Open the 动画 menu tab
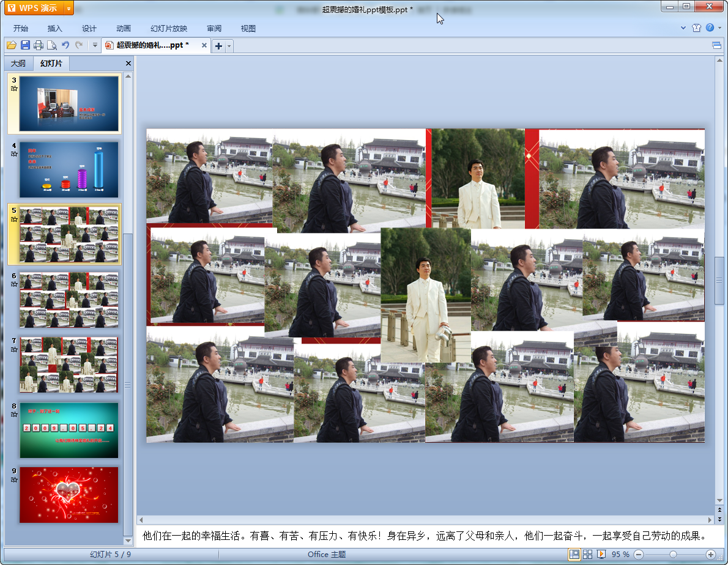The width and height of the screenshot is (728, 565). click(123, 28)
